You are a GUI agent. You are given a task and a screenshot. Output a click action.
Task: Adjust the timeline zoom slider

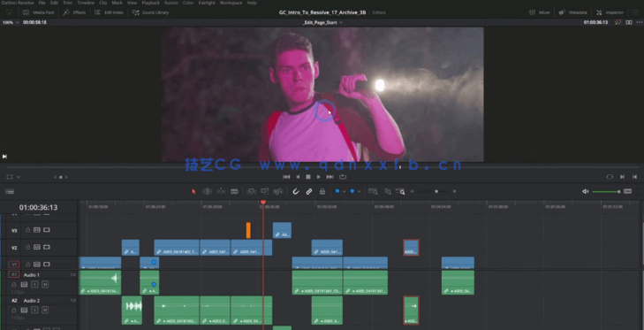click(436, 191)
